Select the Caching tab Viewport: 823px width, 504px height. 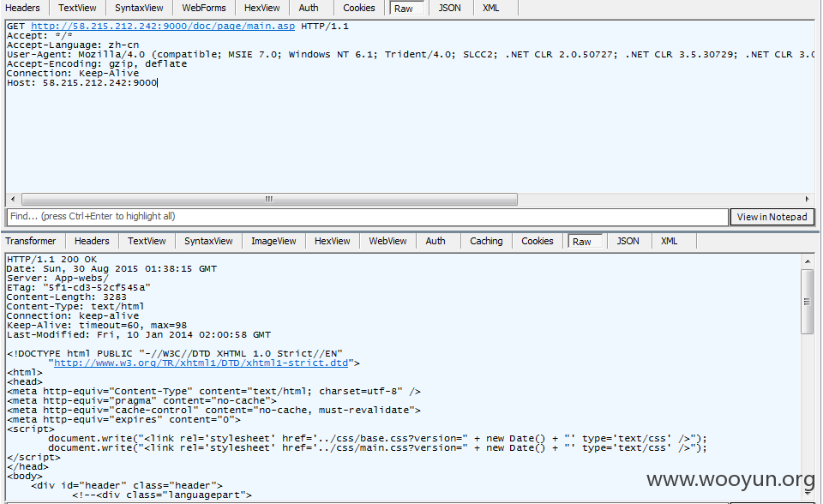(x=486, y=241)
